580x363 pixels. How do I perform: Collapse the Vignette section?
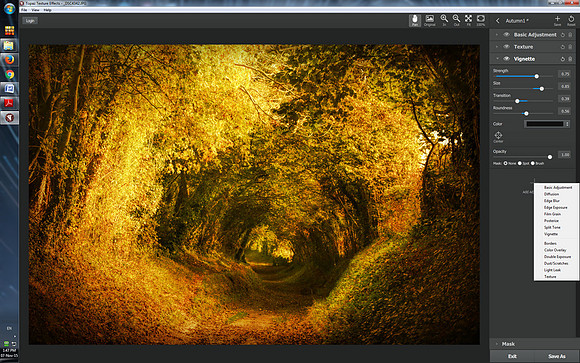[x=497, y=59]
